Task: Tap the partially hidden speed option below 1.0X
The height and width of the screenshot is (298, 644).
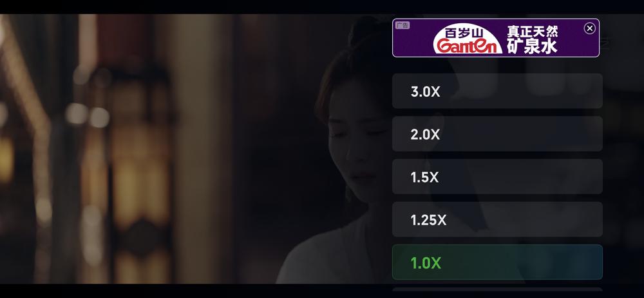Action: (x=497, y=290)
